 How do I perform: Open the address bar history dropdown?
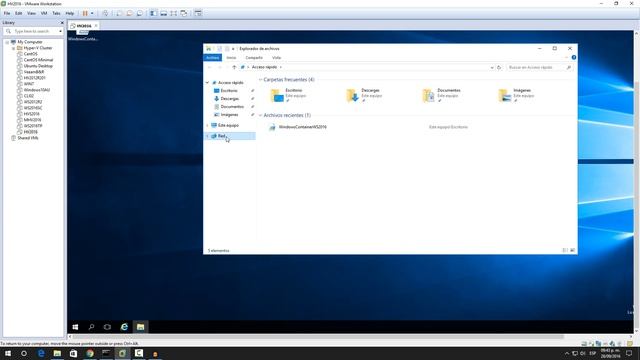pyautogui.click(x=492, y=67)
